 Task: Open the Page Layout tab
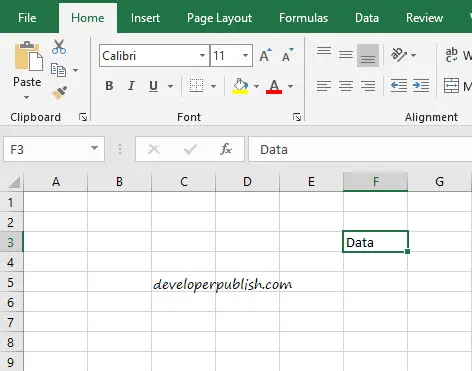tap(219, 18)
